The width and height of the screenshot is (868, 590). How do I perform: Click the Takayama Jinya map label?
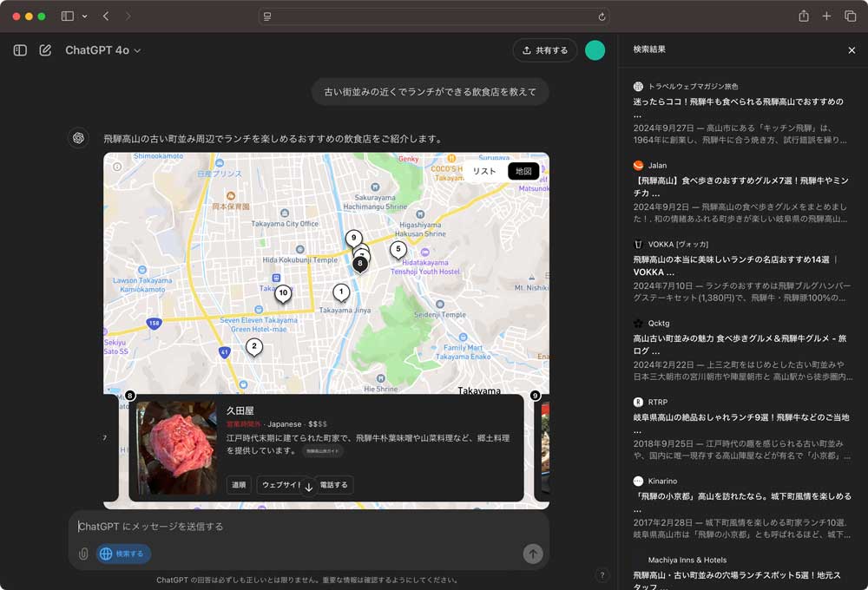pos(345,310)
